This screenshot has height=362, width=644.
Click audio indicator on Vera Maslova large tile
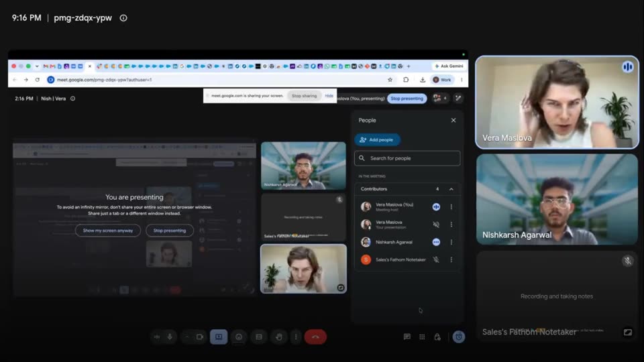[627, 67]
